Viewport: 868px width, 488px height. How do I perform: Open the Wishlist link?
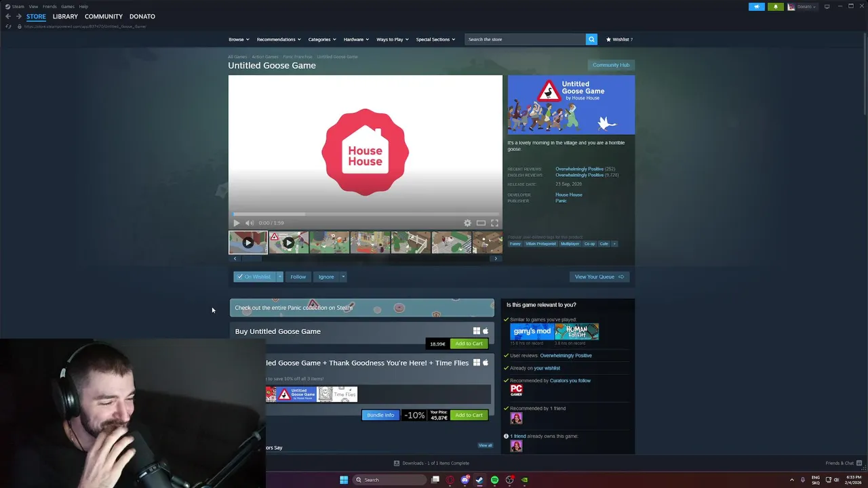[x=619, y=39]
